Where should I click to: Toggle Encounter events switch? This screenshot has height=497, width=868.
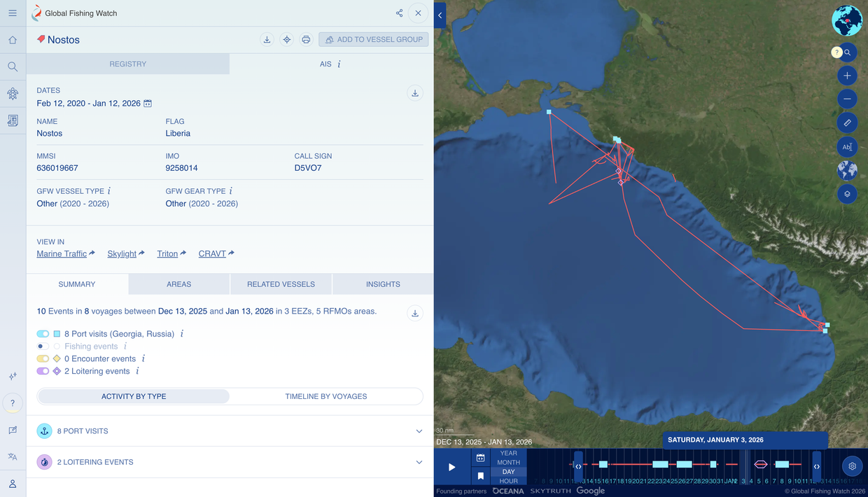tap(43, 358)
